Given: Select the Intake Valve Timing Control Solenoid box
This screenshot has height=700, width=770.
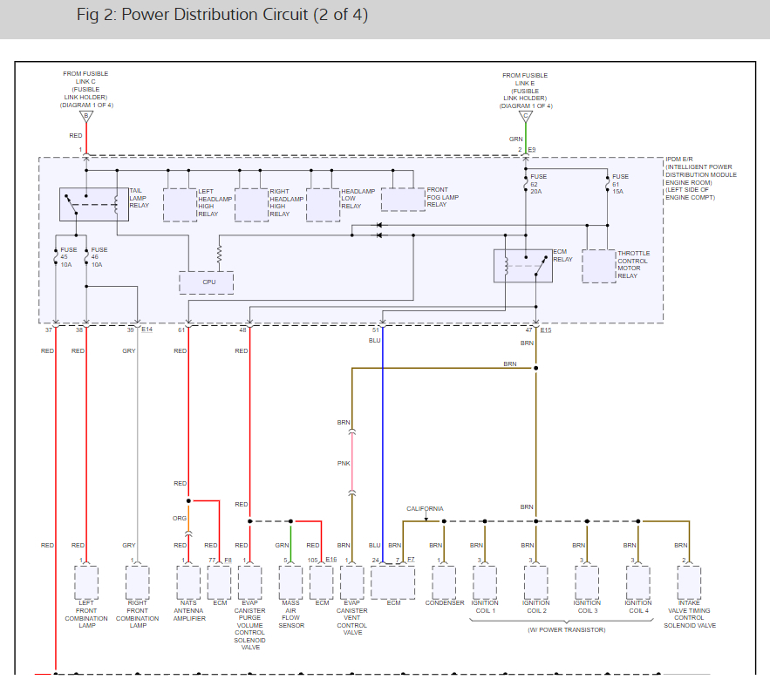Looking at the screenshot, I should point(689,582).
